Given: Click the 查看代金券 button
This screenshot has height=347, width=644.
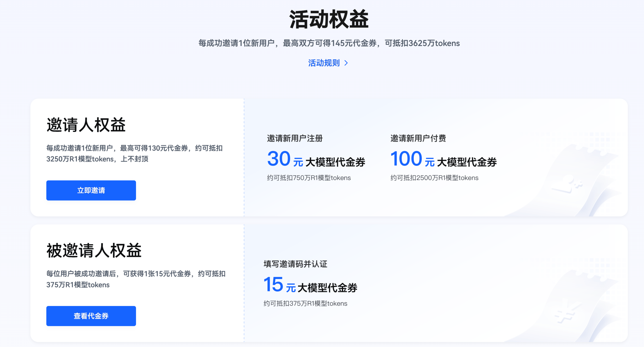Looking at the screenshot, I should (x=91, y=316).
